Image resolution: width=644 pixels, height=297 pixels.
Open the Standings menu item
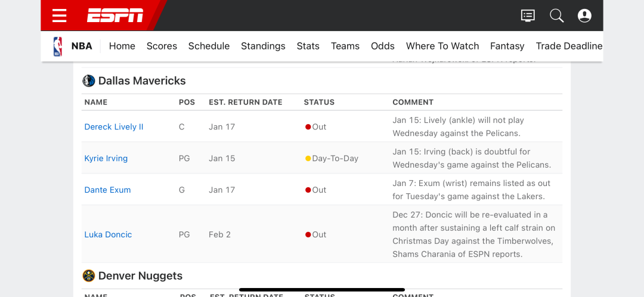click(x=263, y=46)
